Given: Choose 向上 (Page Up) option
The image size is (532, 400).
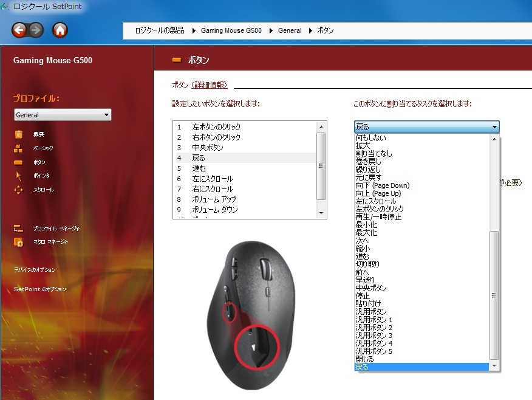Looking at the screenshot, I should coord(421,193).
